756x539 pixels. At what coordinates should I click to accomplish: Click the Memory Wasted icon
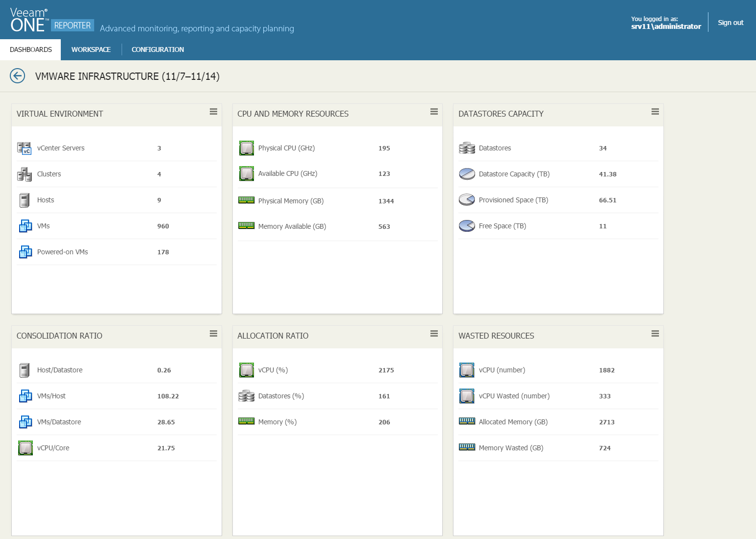[467, 447]
